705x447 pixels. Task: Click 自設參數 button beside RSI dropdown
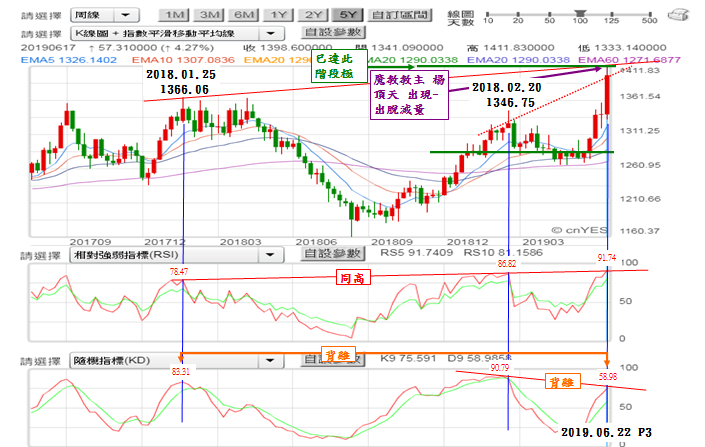(333, 254)
